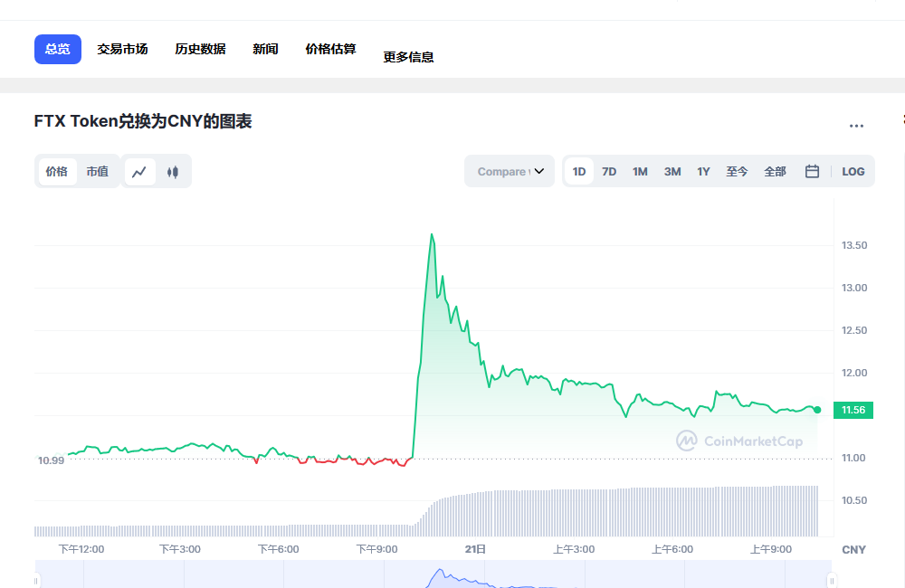Viewport: 905px width, 588px height.
Task: Toggle 市值 market cap chart mode
Action: click(97, 171)
